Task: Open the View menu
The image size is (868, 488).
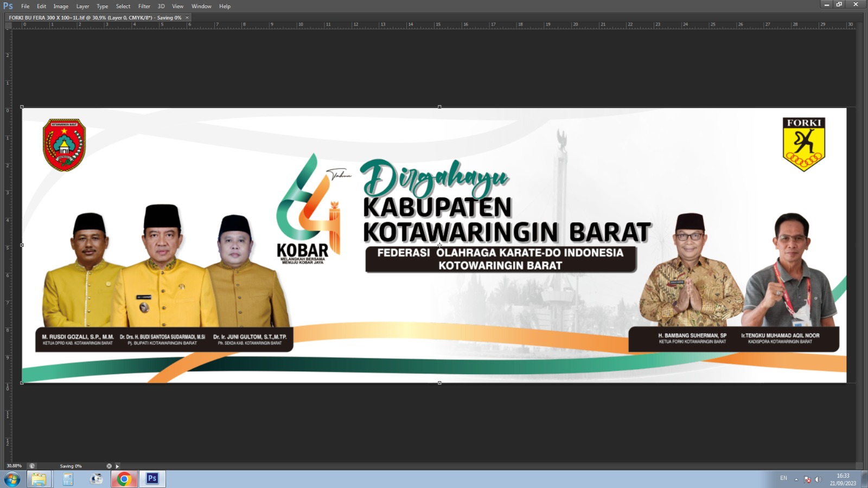Action: click(178, 7)
